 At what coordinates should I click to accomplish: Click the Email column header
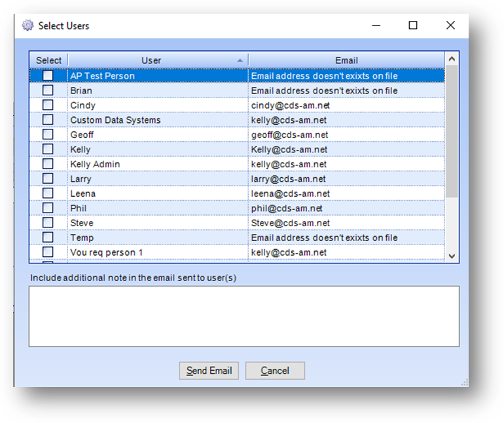pyautogui.click(x=346, y=60)
